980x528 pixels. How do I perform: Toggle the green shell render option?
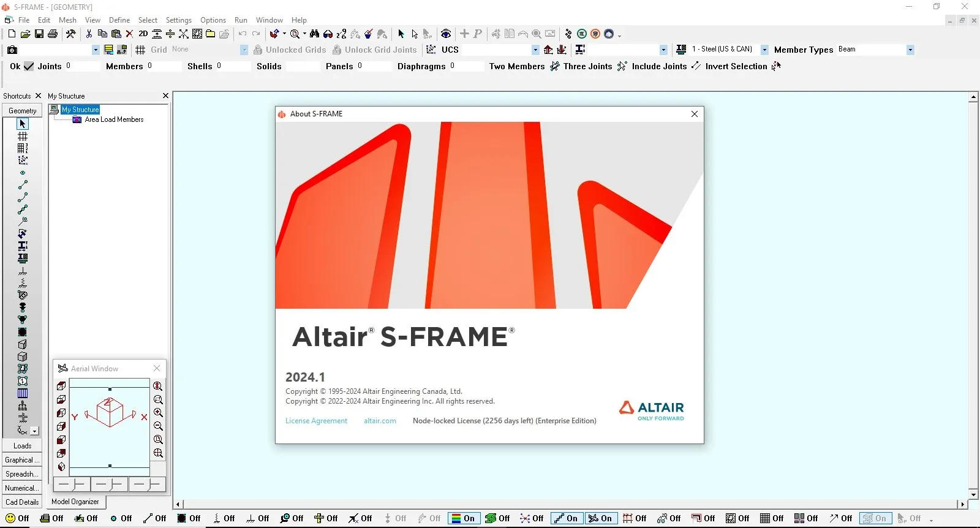click(497, 518)
